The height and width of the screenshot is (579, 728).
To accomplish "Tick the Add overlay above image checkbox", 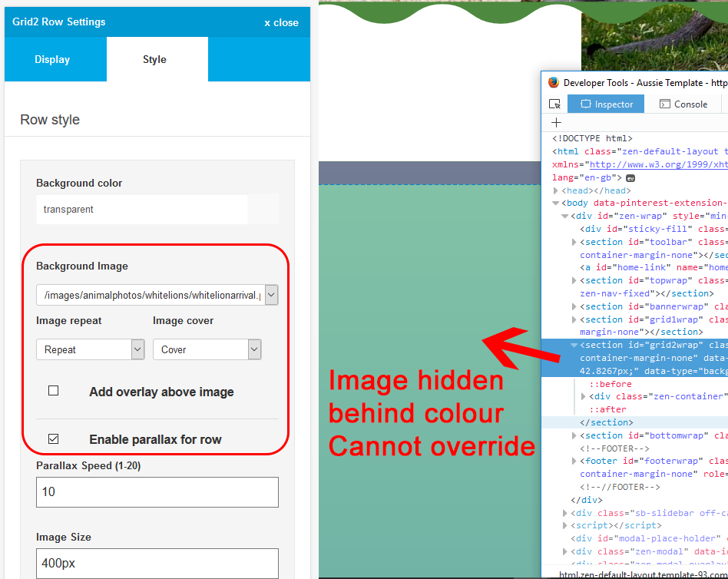I will 54,391.
